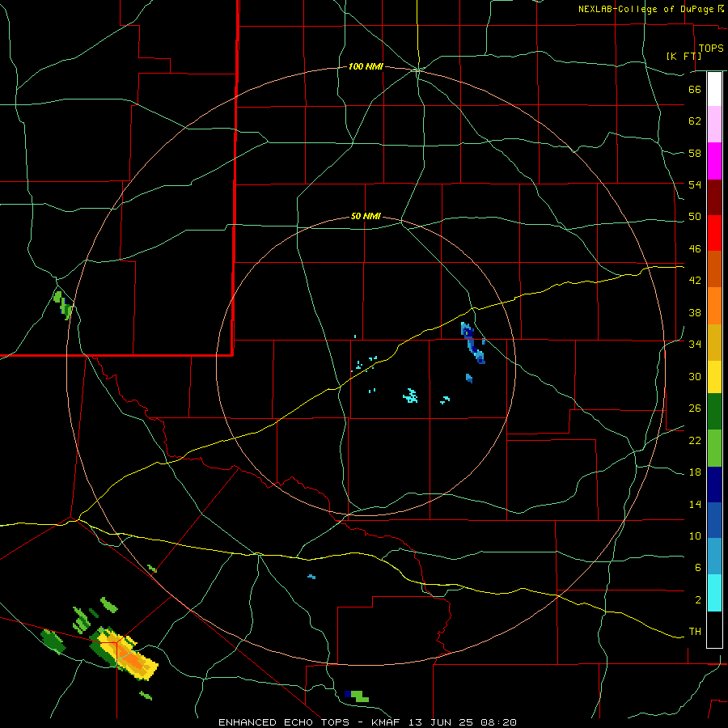Click the 58 legend value

[x=695, y=153]
